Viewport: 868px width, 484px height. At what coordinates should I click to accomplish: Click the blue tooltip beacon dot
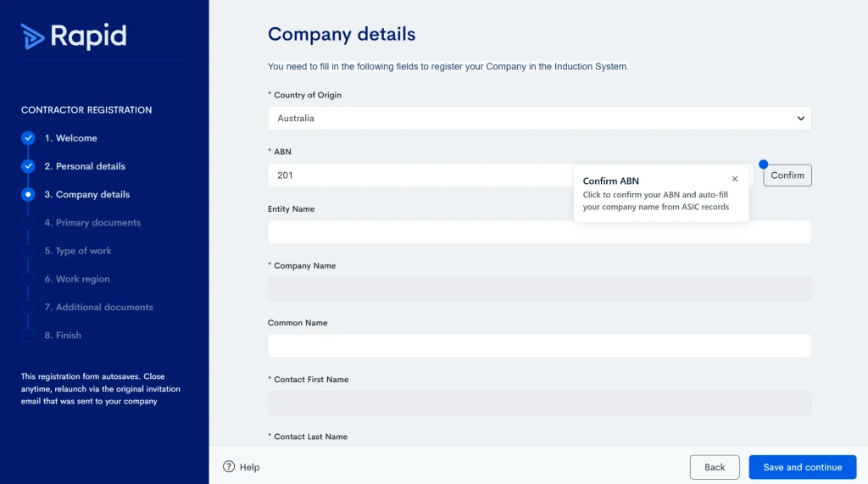pyautogui.click(x=764, y=164)
